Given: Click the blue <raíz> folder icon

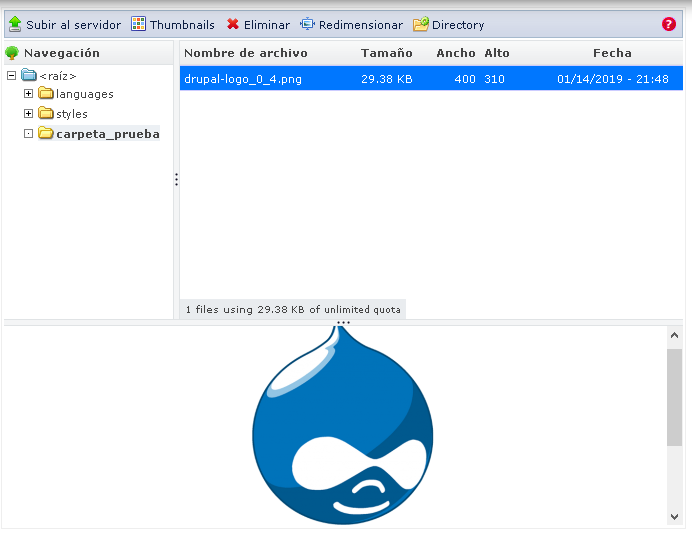Looking at the screenshot, I should [29, 75].
